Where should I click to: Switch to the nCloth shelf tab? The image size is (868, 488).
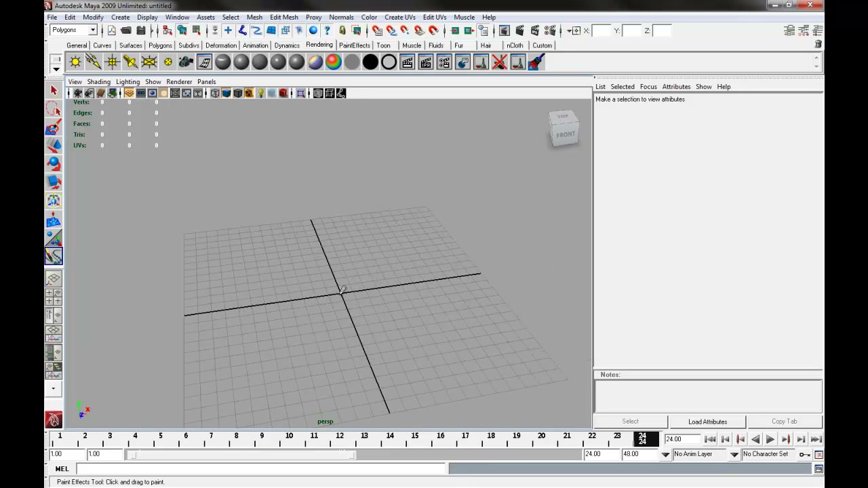515,45
